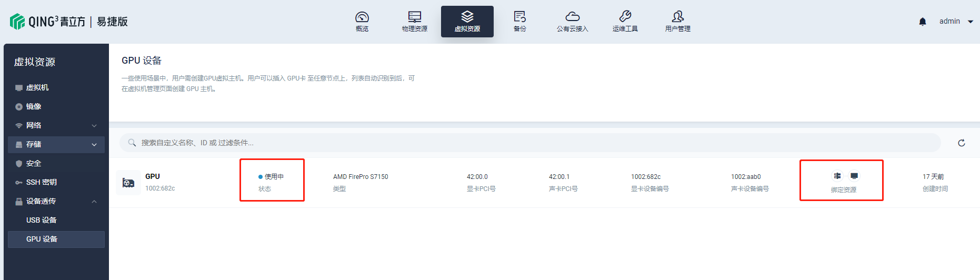Click the bound node resource icon
Viewport: 980px width, 280px height.
click(837, 176)
